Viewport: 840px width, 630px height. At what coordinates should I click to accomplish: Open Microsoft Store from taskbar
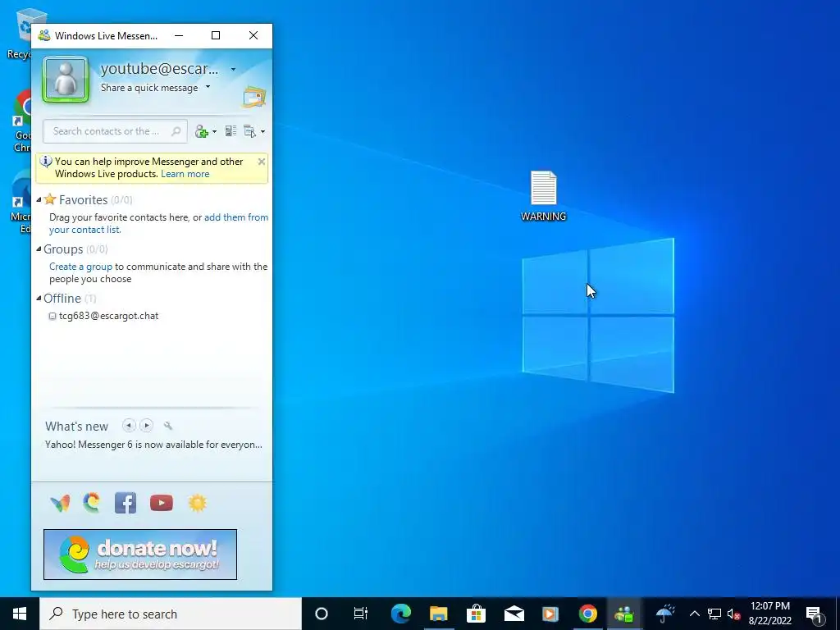476,614
